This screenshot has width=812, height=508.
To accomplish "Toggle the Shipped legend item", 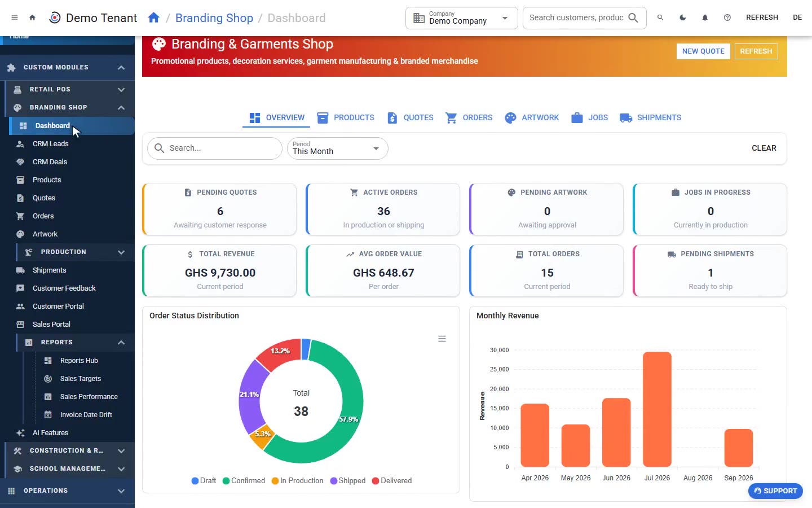I will pos(348,481).
